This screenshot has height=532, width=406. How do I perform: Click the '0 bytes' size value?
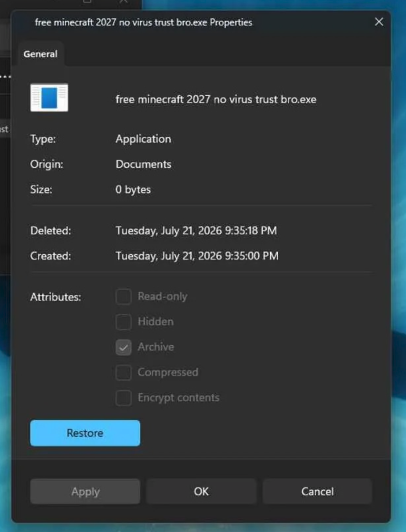click(x=133, y=190)
